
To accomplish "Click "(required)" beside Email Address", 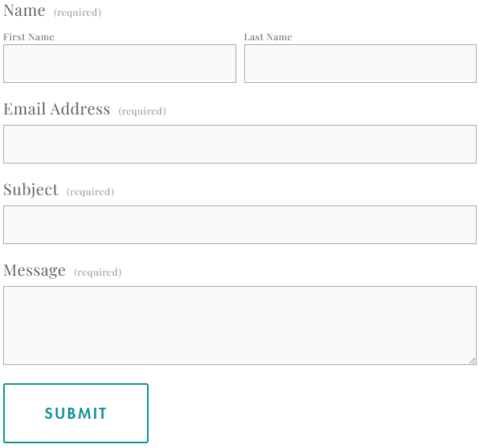I will pyautogui.click(x=142, y=111).
